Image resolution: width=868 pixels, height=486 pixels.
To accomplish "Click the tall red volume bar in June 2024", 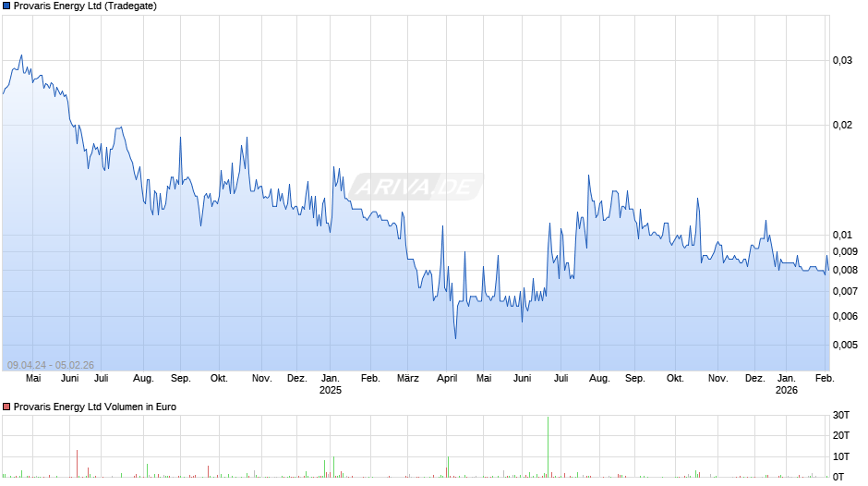I will point(77,464).
